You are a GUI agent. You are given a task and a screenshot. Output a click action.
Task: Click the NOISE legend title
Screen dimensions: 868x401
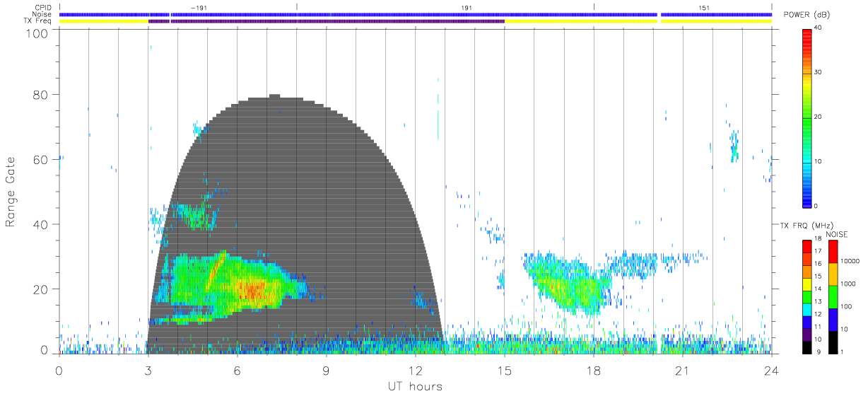point(836,234)
